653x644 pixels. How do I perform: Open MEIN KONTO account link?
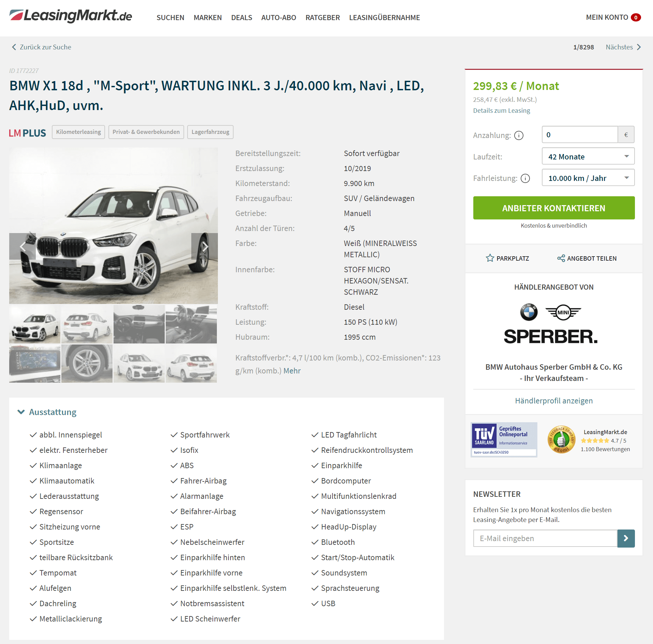tap(607, 17)
